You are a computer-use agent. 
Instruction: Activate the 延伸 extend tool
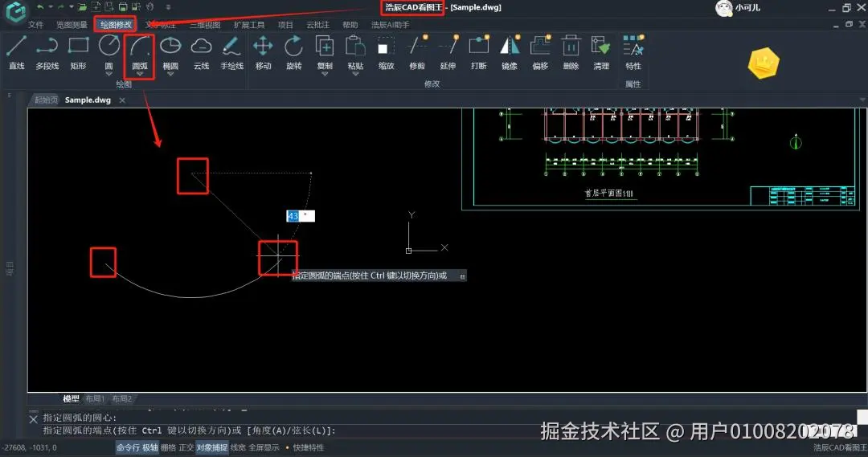point(448,52)
